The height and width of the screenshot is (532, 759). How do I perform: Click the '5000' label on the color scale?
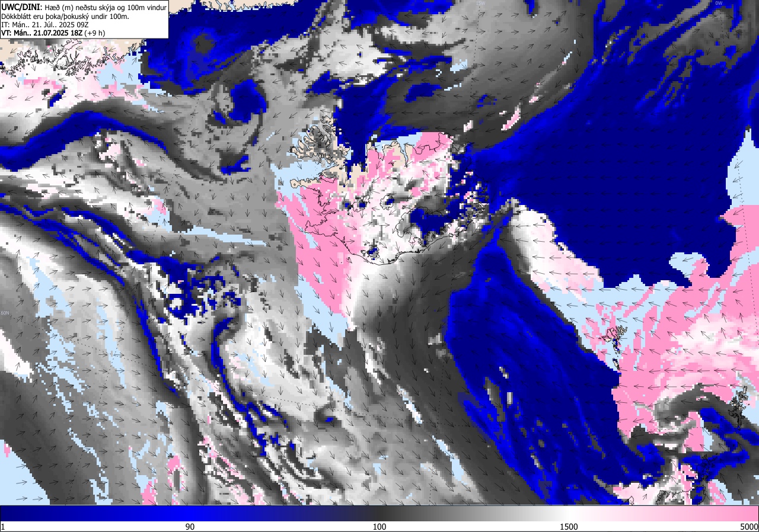pos(748,527)
